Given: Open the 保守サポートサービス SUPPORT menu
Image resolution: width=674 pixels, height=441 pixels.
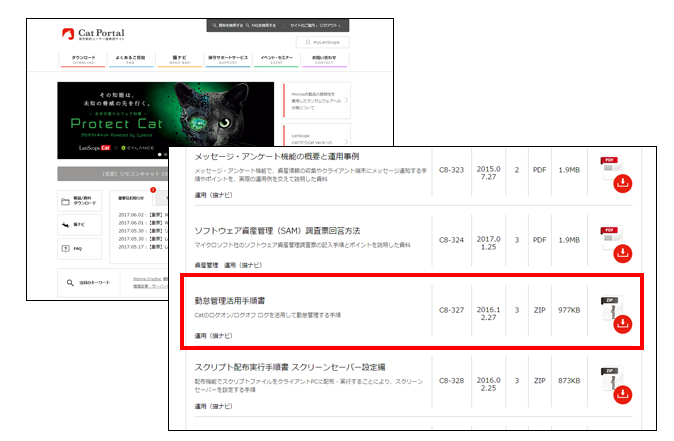Looking at the screenshot, I should (228, 60).
